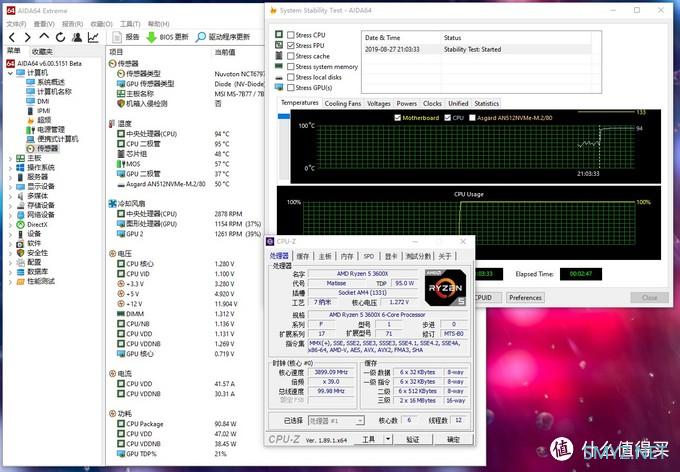Enable Stress cache checkbox
This screenshot has height=472, width=680.
(x=291, y=56)
